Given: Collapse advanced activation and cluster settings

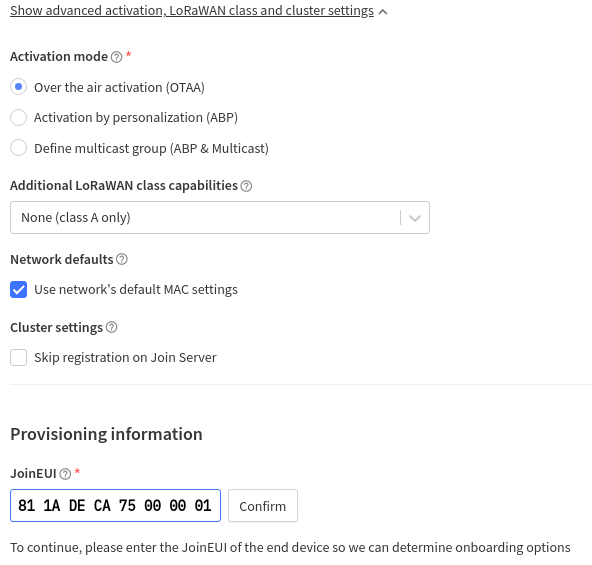Looking at the screenshot, I should [x=192, y=11].
